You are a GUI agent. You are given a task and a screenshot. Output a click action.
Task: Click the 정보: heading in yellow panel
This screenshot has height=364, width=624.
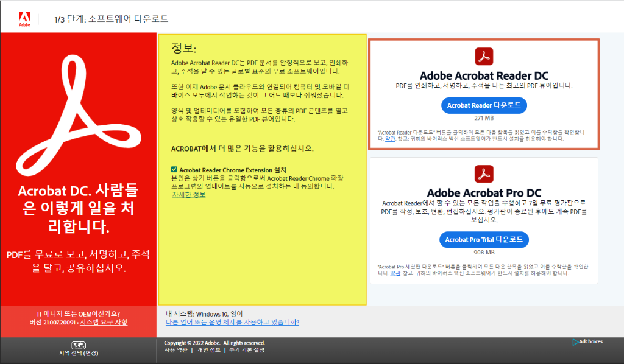coord(183,48)
